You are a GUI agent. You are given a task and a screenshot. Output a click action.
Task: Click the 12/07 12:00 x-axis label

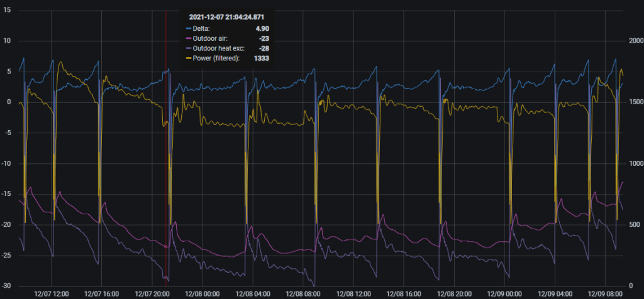coord(51,293)
